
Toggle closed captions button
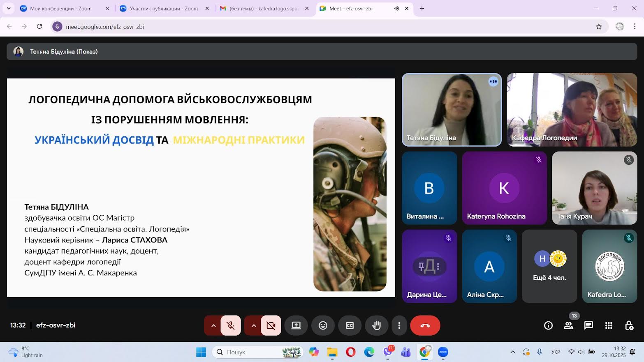tap(350, 325)
